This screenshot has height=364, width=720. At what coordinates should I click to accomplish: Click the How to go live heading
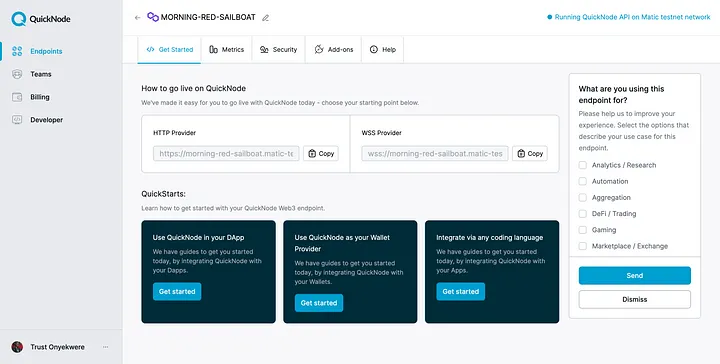193,88
